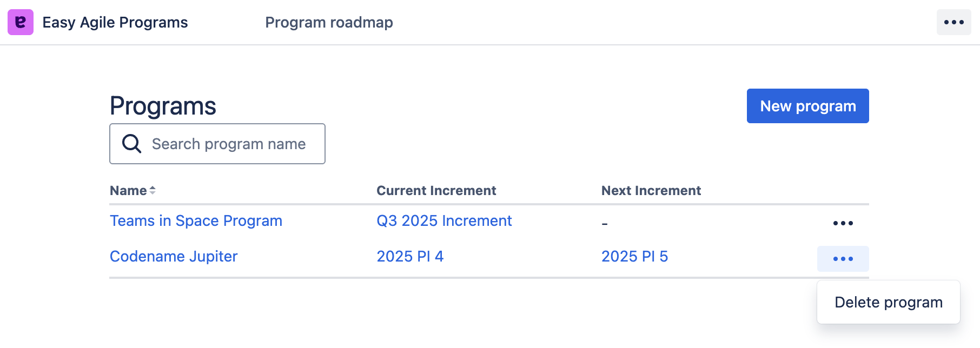980x348 pixels.
Task: Click the Easy Agile Programs title
Action: click(x=115, y=22)
